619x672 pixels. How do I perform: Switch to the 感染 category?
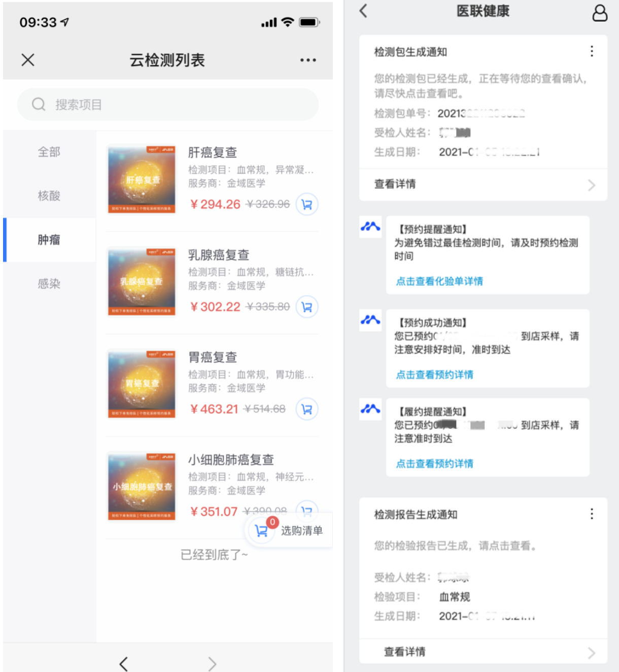(49, 284)
